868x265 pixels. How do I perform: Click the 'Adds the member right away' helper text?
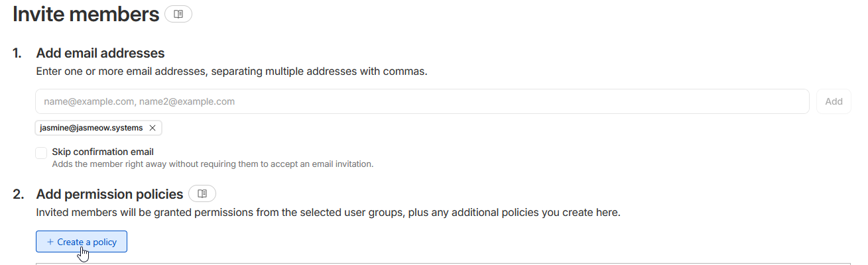click(212, 164)
